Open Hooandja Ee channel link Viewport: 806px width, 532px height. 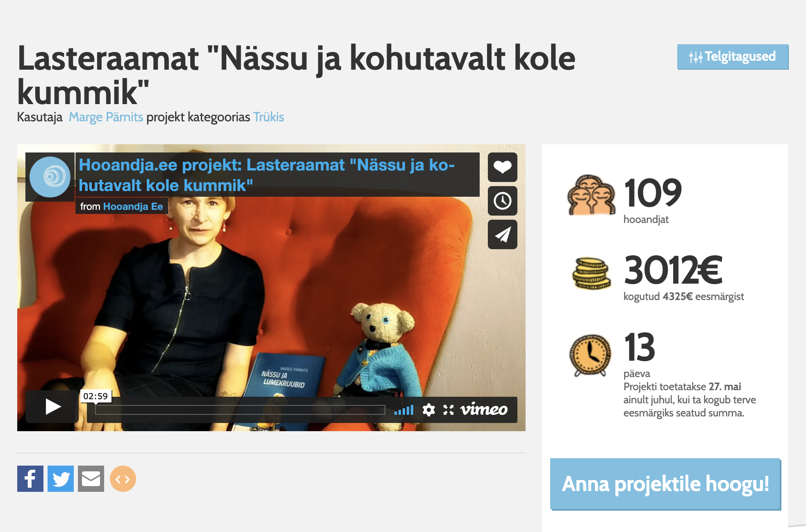[x=133, y=207]
